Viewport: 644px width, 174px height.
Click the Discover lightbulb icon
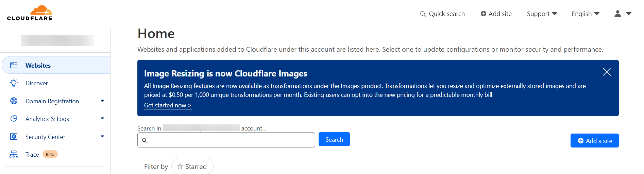[14, 83]
